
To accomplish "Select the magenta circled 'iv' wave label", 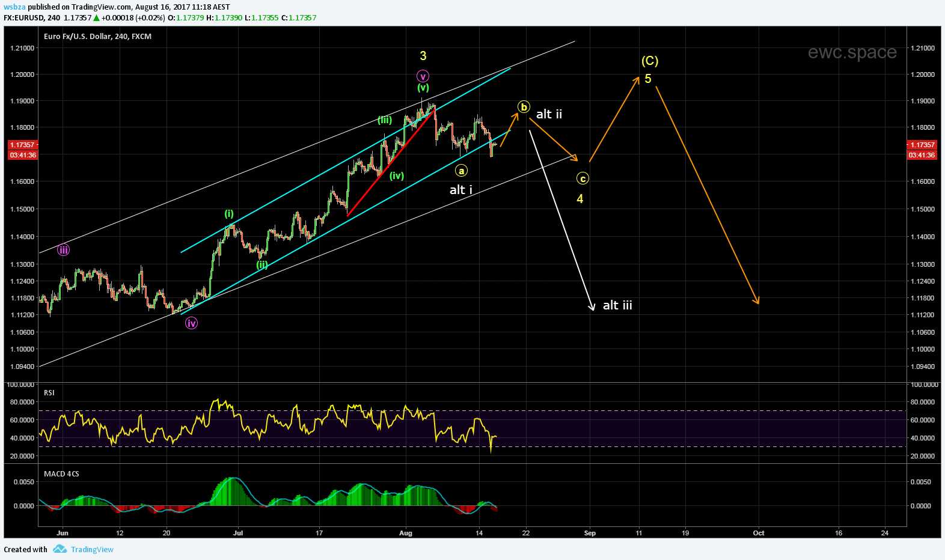I will tap(191, 323).
